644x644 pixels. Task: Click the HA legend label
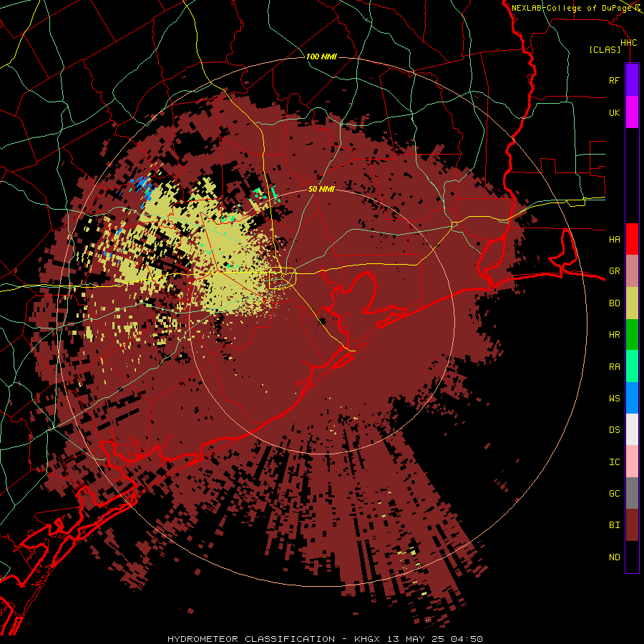pyautogui.click(x=614, y=239)
